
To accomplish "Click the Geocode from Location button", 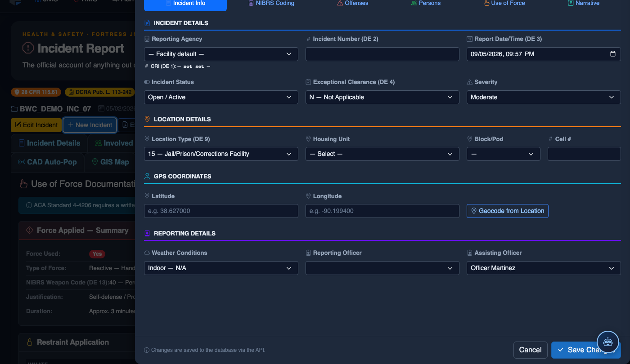I will (x=508, y=211).
